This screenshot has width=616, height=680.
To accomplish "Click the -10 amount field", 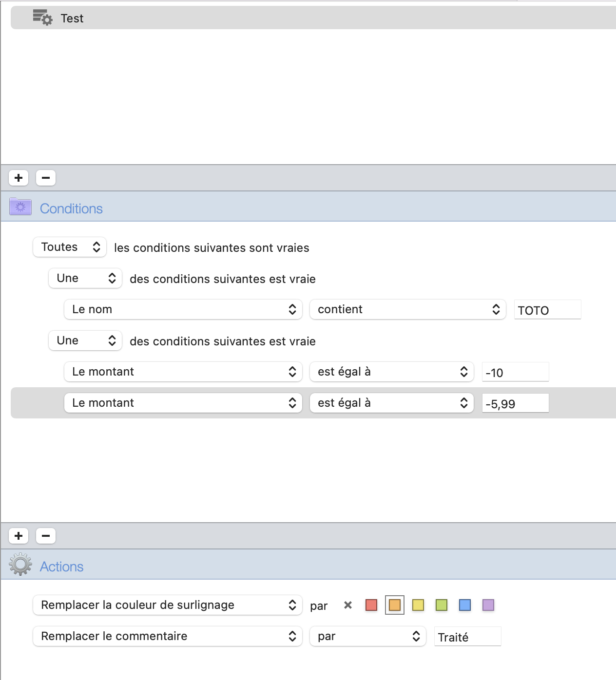I will coord(516,372).
